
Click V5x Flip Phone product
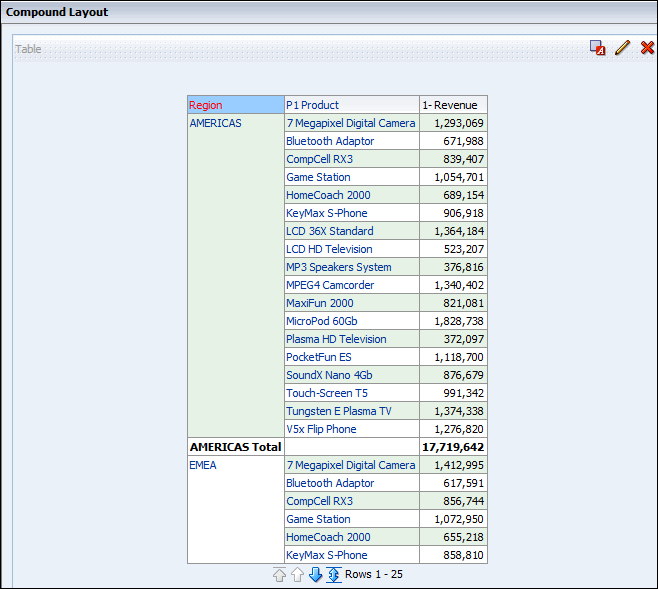point(321,429)
